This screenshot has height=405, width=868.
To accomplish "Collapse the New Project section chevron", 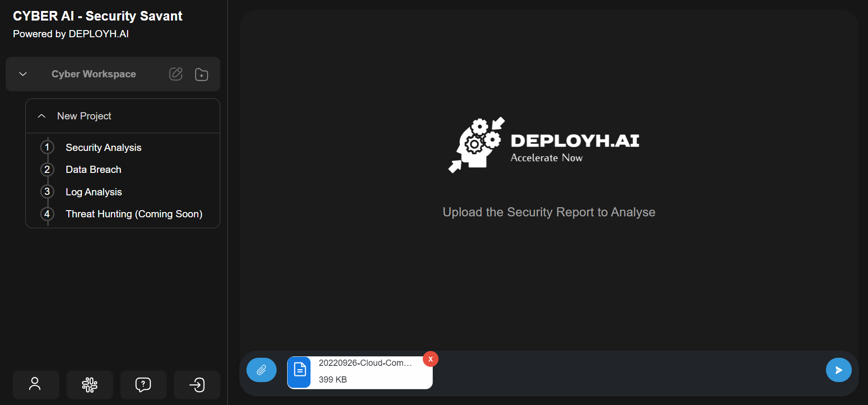I will coord(42,116).
